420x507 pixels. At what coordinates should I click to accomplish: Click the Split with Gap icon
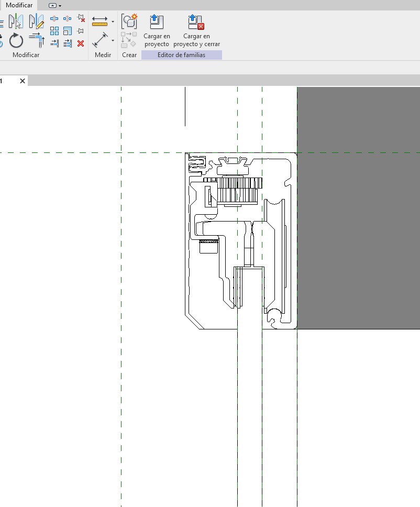68,19
